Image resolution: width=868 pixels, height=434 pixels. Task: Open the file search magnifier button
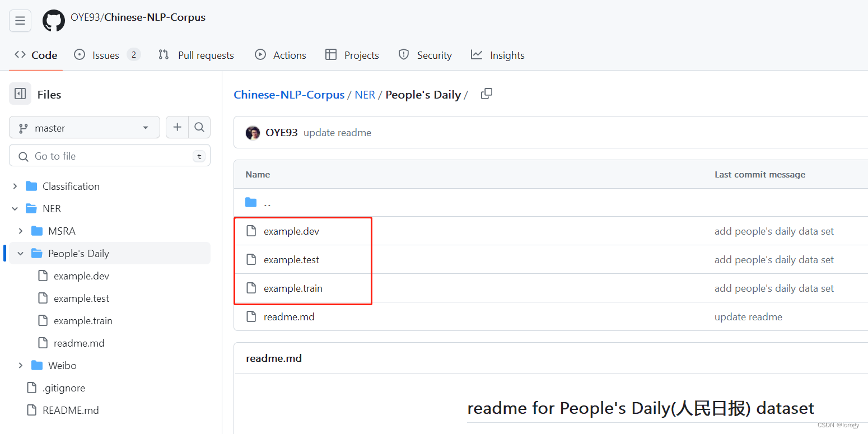pyautogui.click(x=199, y=128)
